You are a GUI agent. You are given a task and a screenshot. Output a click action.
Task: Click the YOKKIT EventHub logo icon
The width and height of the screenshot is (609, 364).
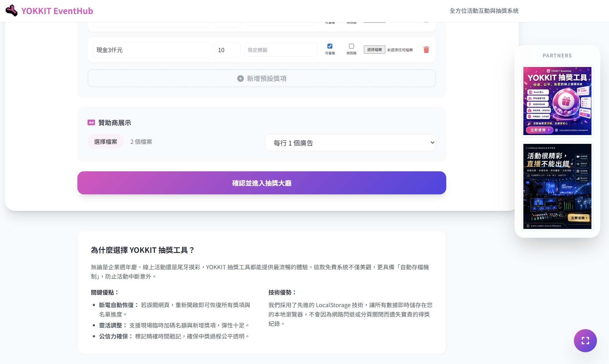12,11
